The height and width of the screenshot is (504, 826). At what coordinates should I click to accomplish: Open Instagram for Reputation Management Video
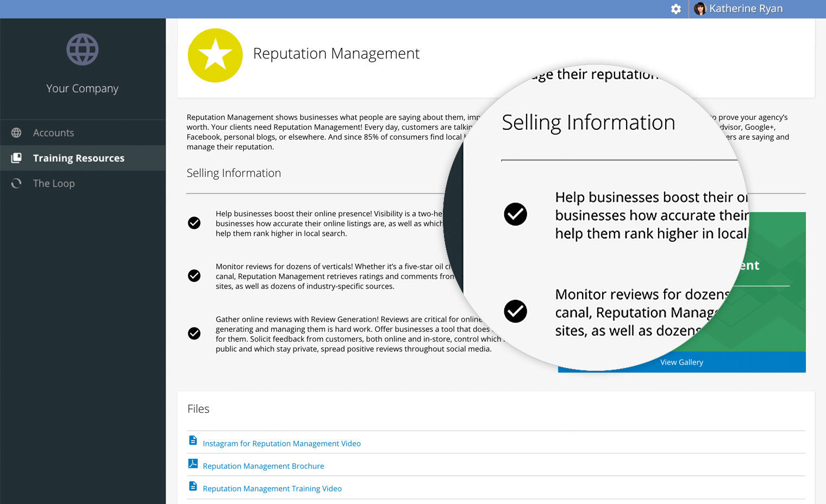click(x=281, y=443)
